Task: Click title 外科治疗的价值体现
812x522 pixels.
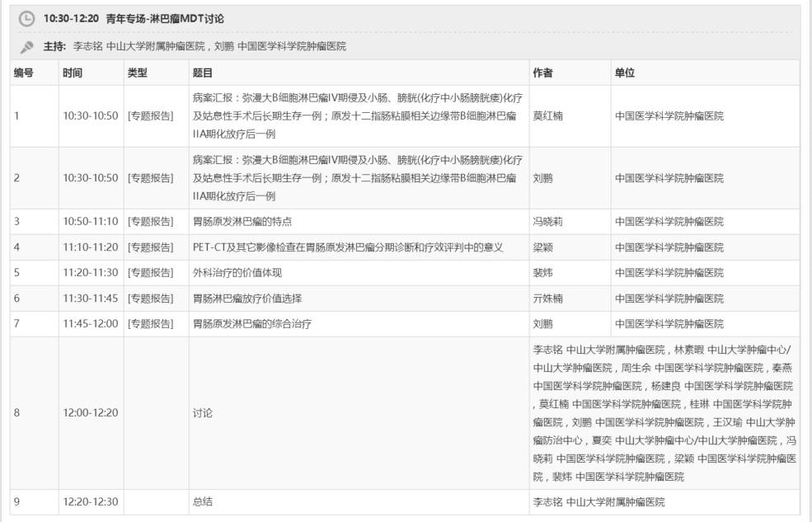Action: click(237, 273)
